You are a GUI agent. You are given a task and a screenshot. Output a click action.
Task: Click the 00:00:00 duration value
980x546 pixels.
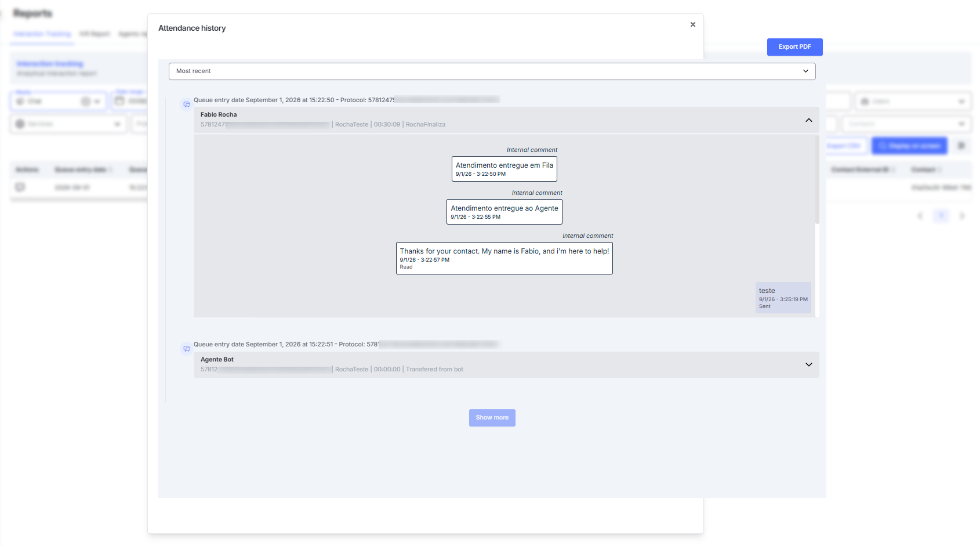point(387,370)
